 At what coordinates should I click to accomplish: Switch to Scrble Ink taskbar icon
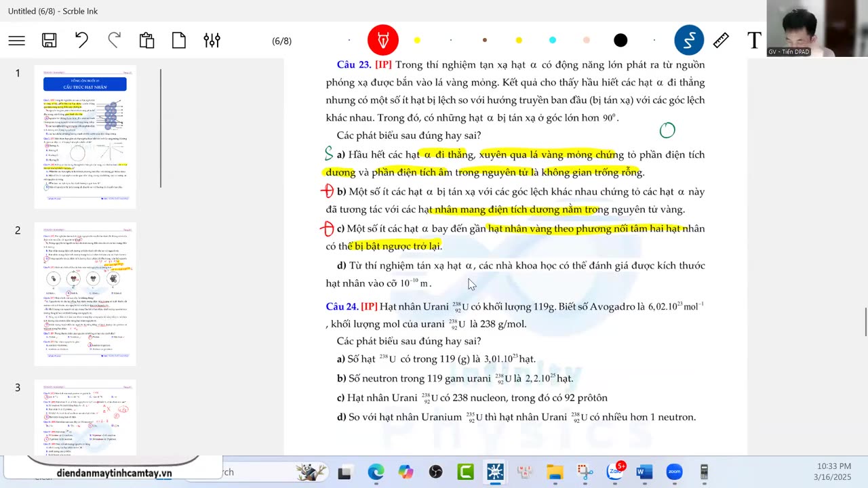[495, 472]
